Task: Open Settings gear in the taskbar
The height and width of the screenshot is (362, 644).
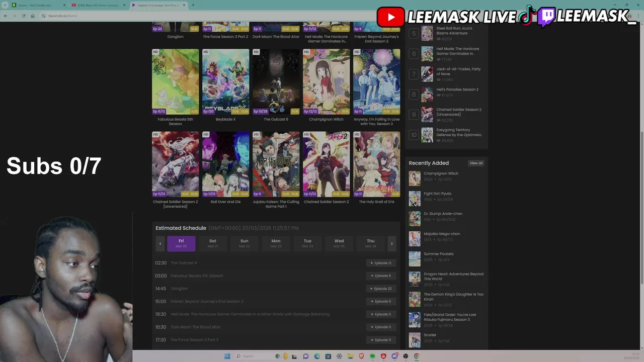Action: click(x=339, y=356)
